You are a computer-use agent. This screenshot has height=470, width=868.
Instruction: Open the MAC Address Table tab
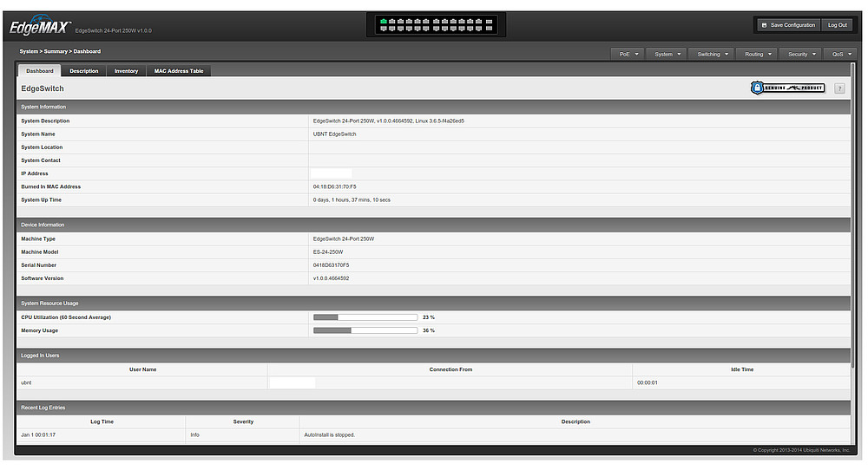click(x=179, y=71)
